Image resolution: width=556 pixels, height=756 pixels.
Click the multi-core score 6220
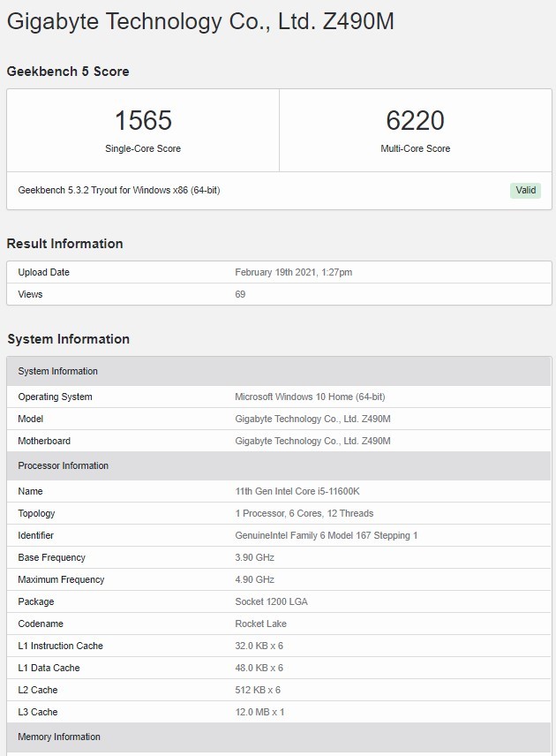pyautogui.click(x=416, y=120)
